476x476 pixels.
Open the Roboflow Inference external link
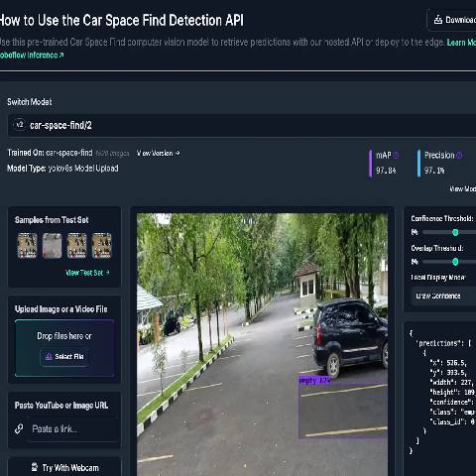coord(32,56)
